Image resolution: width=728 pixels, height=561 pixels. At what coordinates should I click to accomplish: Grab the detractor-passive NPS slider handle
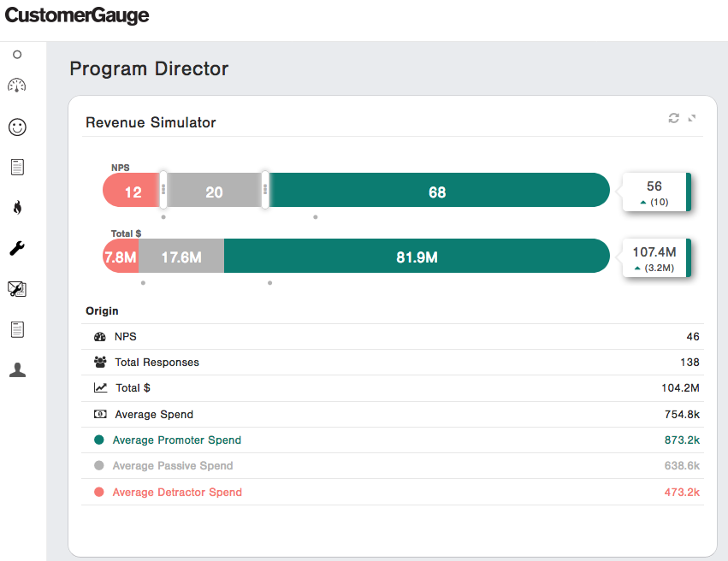coord(163,190)
